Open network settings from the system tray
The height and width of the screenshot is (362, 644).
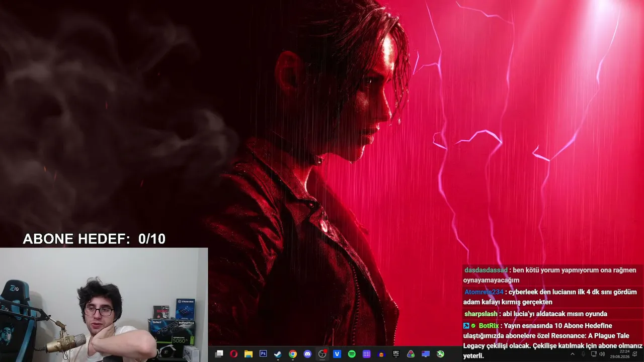click(x=594, y=354)
